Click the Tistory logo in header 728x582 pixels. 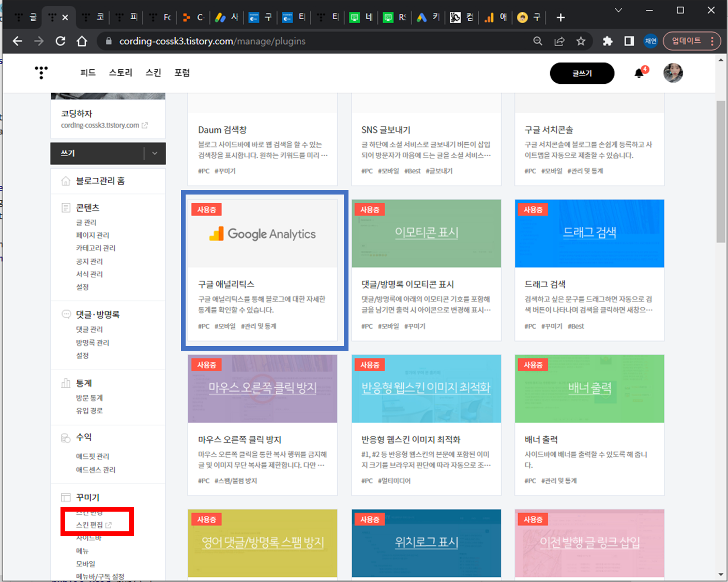point(41,72)
